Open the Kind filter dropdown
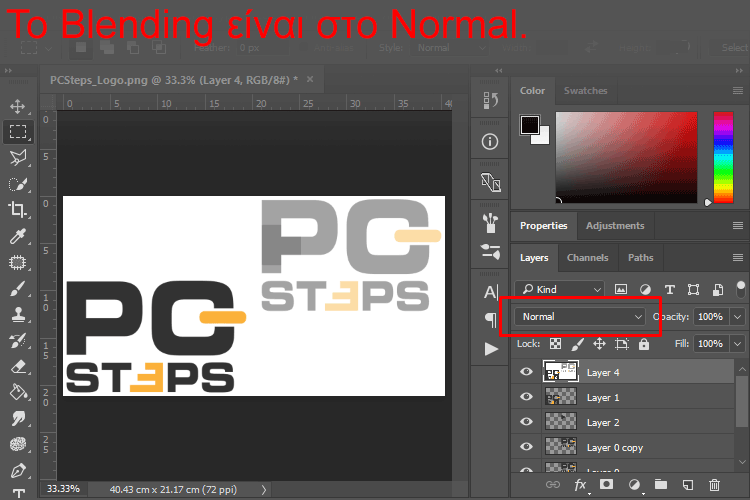The width and height of the screenshot is (750, 500). click(559, 289)
